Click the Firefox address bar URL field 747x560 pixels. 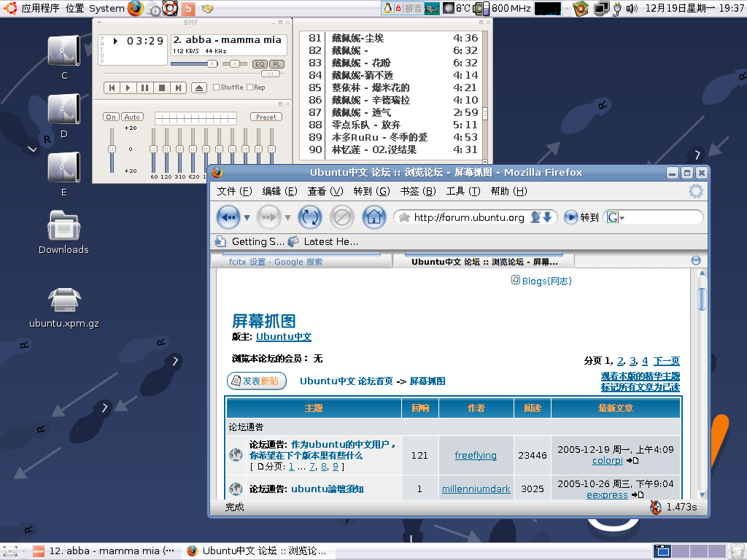(469, 217)
